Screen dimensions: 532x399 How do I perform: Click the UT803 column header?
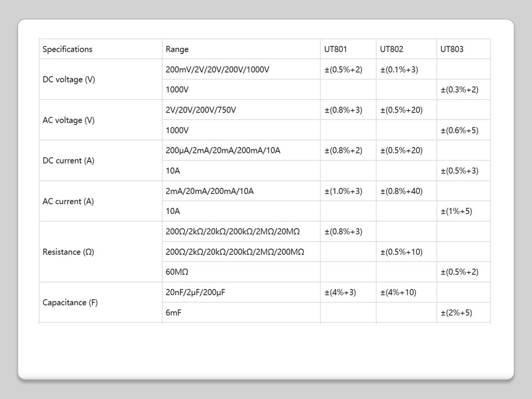pyautogui.click(x=452, y=49)
